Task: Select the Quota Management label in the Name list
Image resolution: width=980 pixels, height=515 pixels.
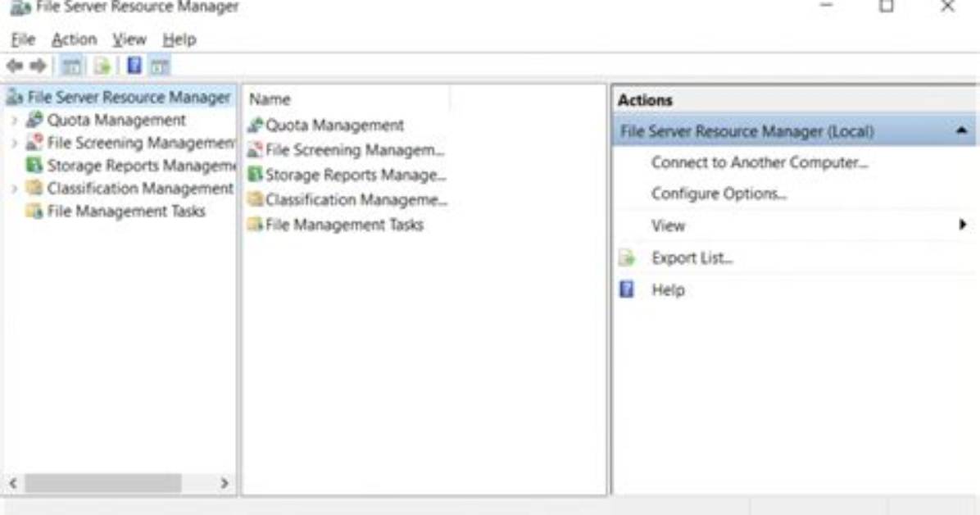Action: coord(335,125)
